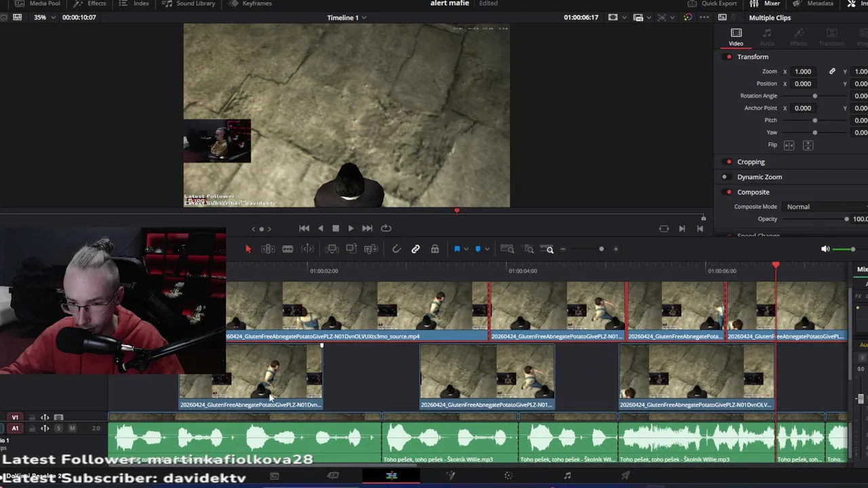
Task: Open the Timeline 1 name dropdown
Action: coord(347,18)
